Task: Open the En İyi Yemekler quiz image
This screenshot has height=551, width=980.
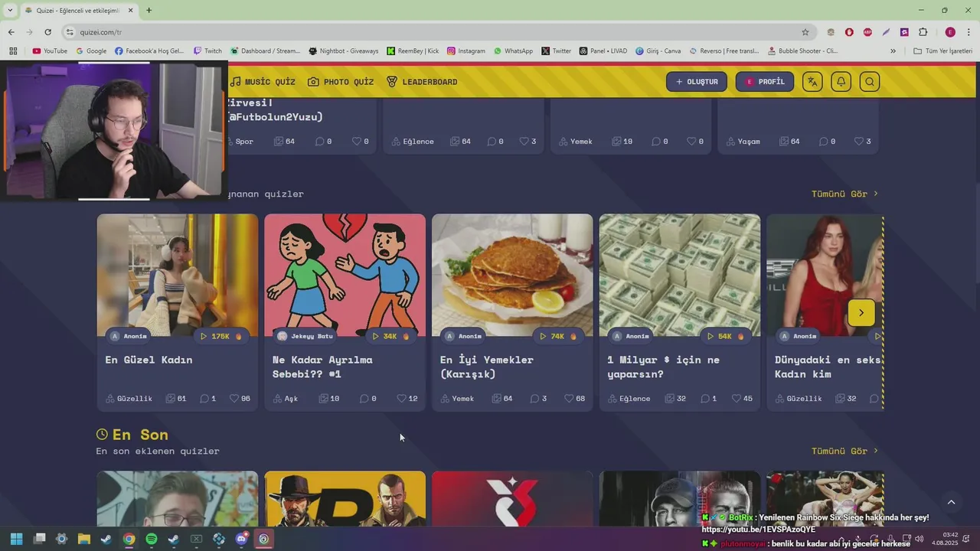Action: (512, 275)
